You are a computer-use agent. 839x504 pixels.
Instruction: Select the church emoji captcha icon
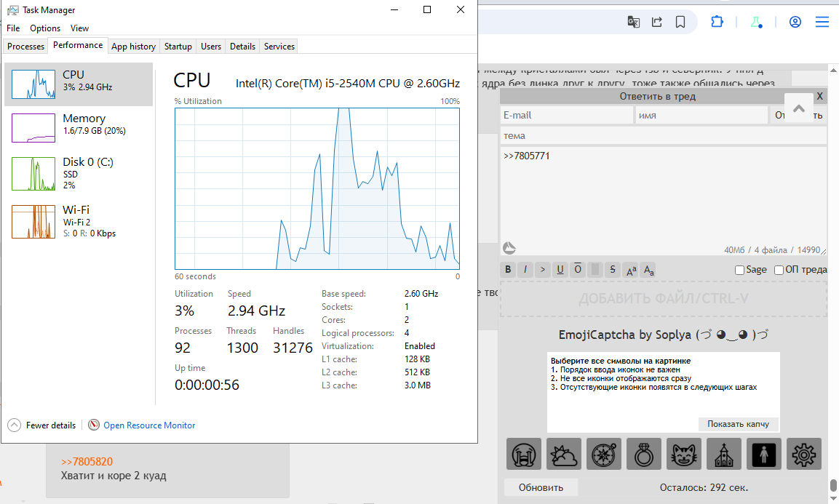coord(724,454)
